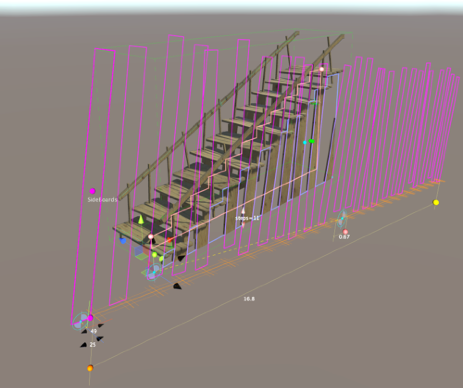
Task: Select the rotation disc gizmo near 0.87
Action: pyautogui.click(x=342, y=219)
